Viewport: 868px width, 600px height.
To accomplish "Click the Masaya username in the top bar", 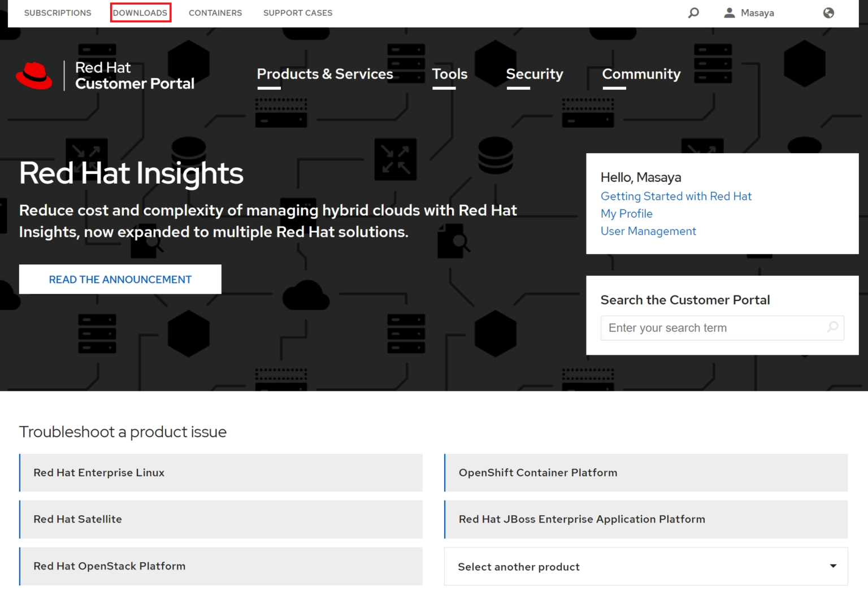I will pyautogui.click(x=758, y=12).
